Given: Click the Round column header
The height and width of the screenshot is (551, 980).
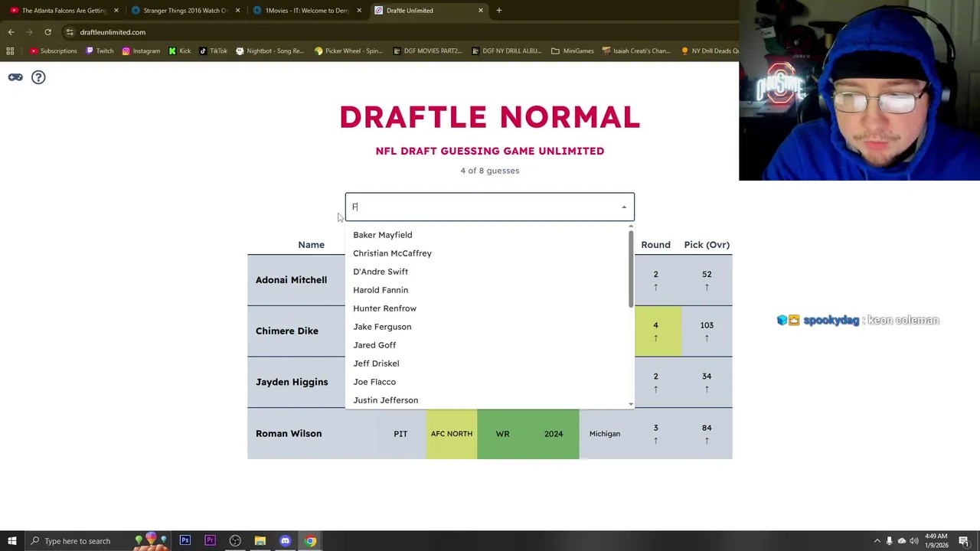Looking at the screenshot, I should tap(655, 245).
